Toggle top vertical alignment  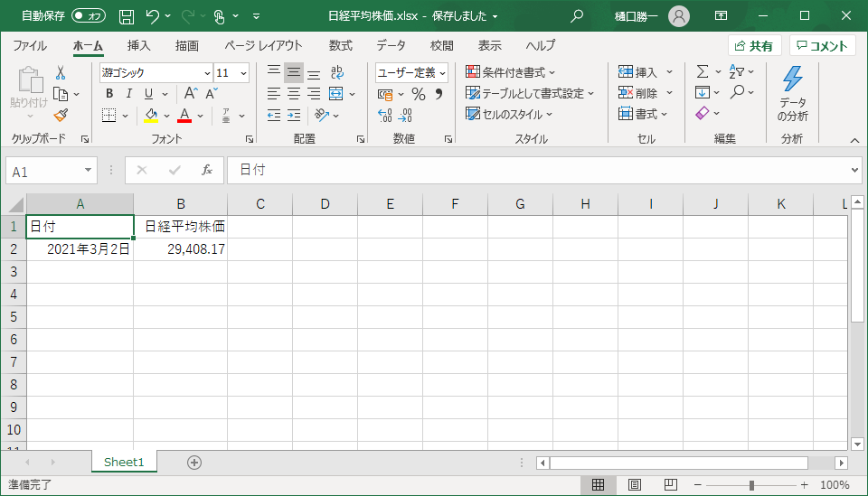point(274,72)
